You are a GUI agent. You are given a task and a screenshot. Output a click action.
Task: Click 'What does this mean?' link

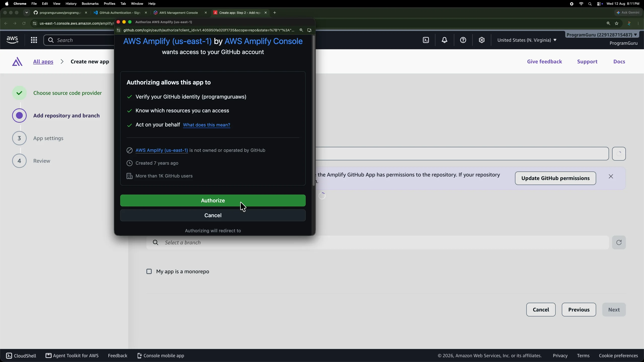pyautogui.click(x=207, y=125)
